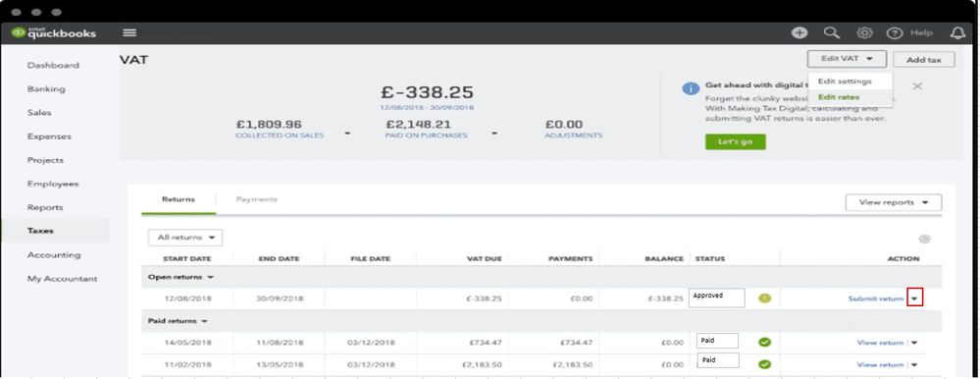Viewport: 980px width, 379px height.
Task: Click the Adjustments label
Action: coord(573,135)
